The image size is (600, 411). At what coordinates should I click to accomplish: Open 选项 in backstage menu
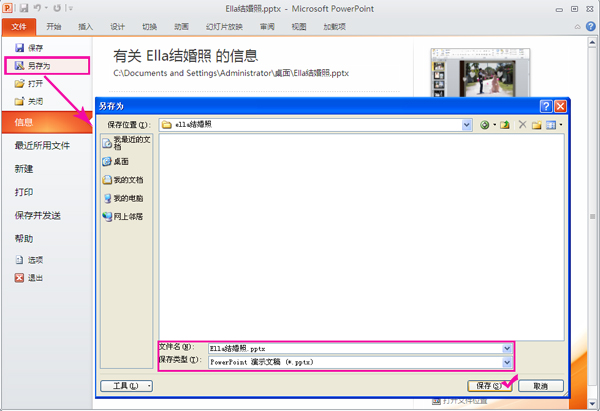(x=29, y=260)
